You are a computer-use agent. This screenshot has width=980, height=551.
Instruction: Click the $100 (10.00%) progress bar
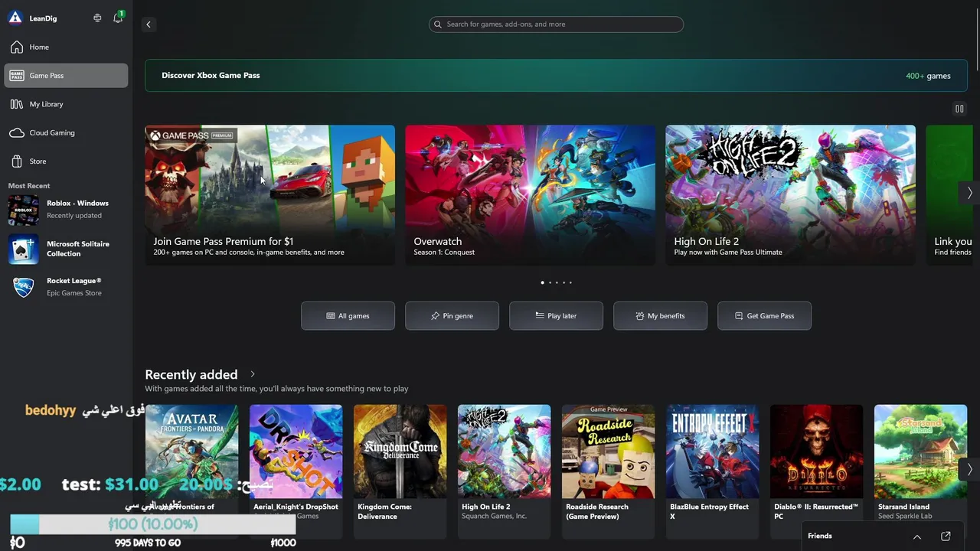click(x=152, y=524)
